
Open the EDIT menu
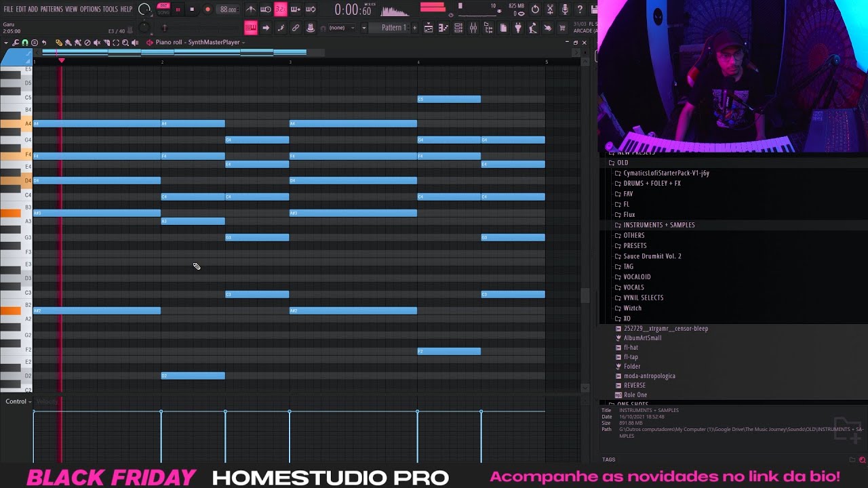[22, 9]
